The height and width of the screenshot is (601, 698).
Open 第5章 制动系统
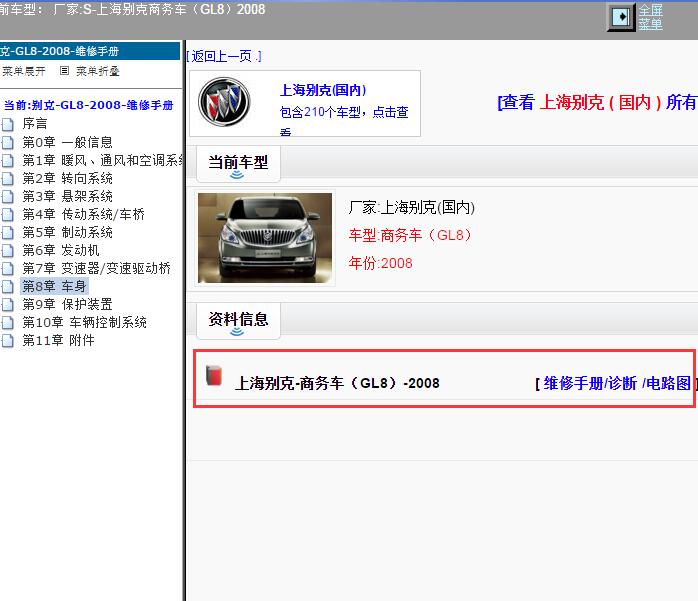(67, 232)
